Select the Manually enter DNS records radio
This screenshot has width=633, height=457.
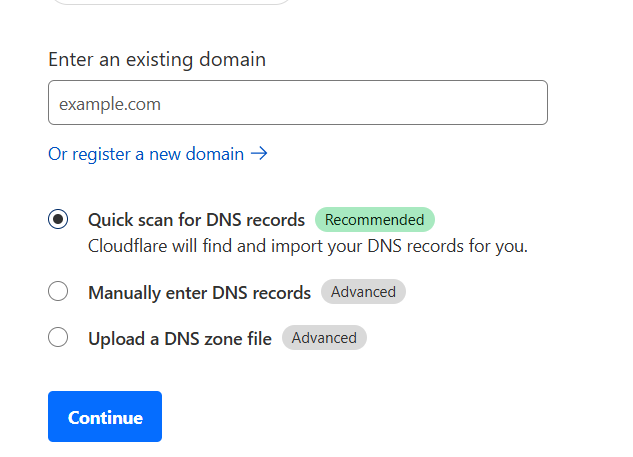point(58,291)
